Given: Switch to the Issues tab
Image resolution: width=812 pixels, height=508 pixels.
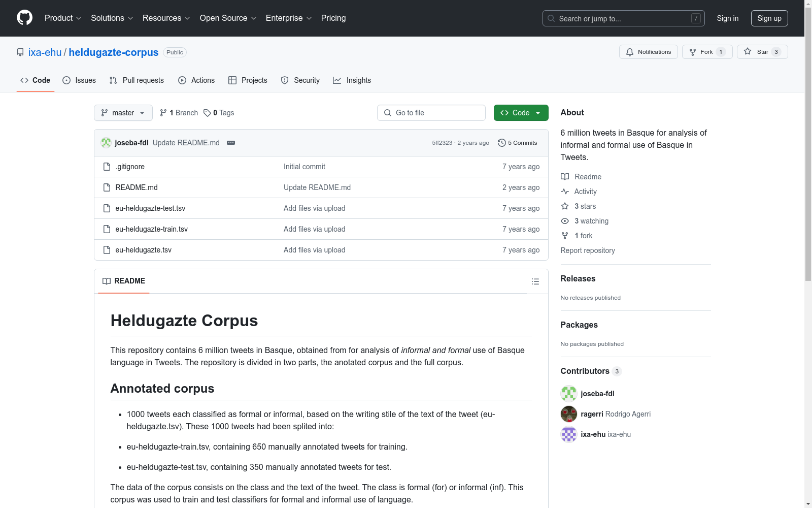Looking at the screenshot, I should click(79, 80).
